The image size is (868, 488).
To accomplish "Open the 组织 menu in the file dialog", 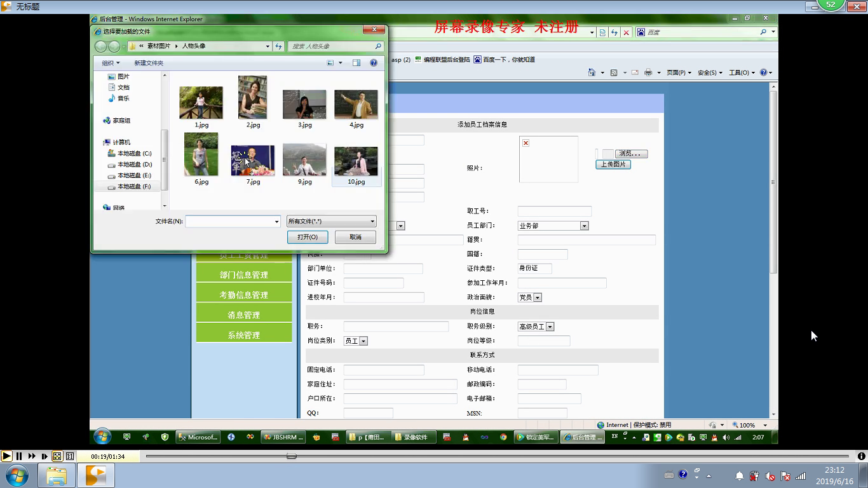I will [x=111, y=63].
